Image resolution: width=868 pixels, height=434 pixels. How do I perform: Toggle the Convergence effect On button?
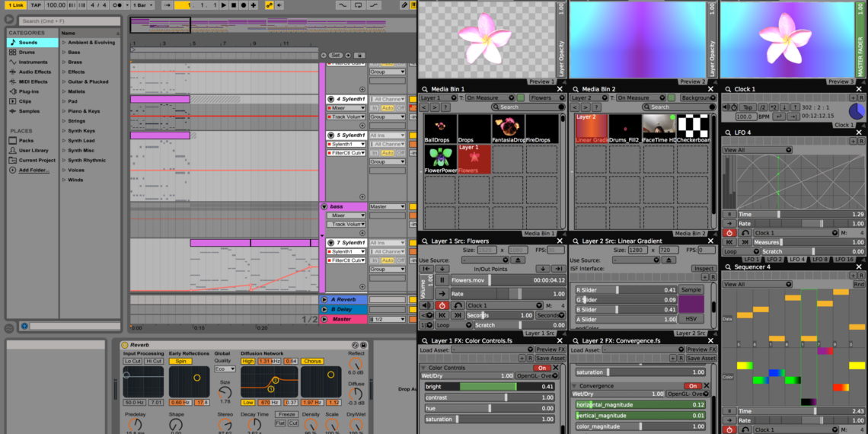693,386
